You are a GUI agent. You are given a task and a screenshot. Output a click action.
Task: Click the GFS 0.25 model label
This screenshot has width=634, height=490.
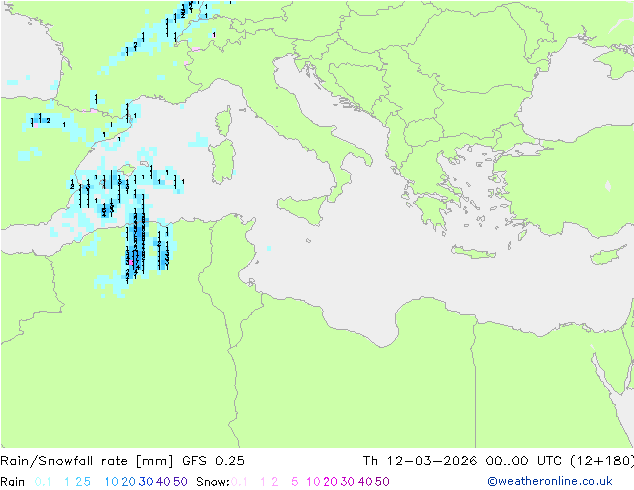point(213,461)
